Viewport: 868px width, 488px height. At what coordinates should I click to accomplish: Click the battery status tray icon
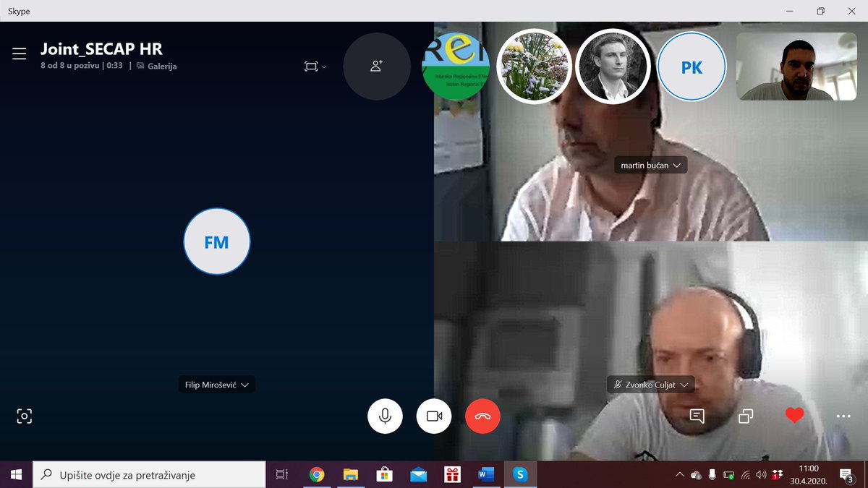tap(729, 475)
